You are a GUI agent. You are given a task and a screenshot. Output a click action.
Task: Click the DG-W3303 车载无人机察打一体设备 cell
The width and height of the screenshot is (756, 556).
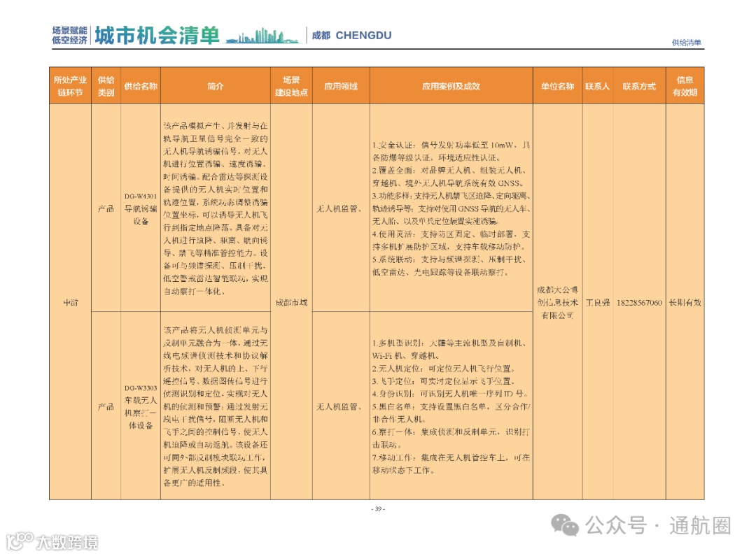click(141, 406)
